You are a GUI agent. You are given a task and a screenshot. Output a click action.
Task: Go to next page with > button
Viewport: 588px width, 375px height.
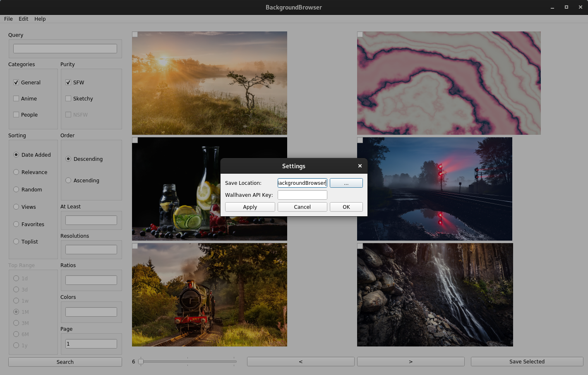411,361
